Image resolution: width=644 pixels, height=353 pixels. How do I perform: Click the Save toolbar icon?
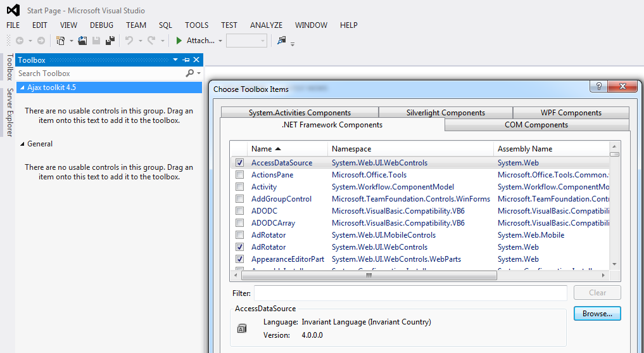coord(96,41)
